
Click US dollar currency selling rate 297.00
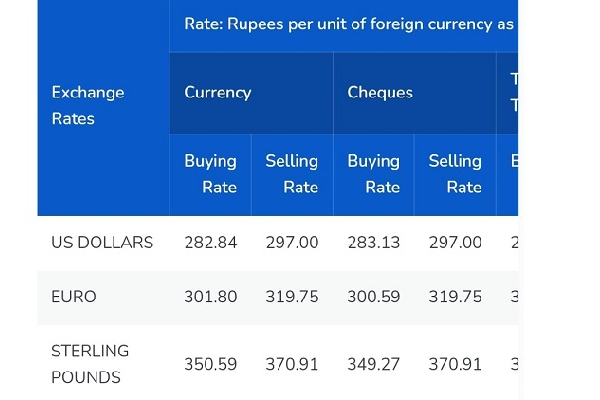pos(292,243)
